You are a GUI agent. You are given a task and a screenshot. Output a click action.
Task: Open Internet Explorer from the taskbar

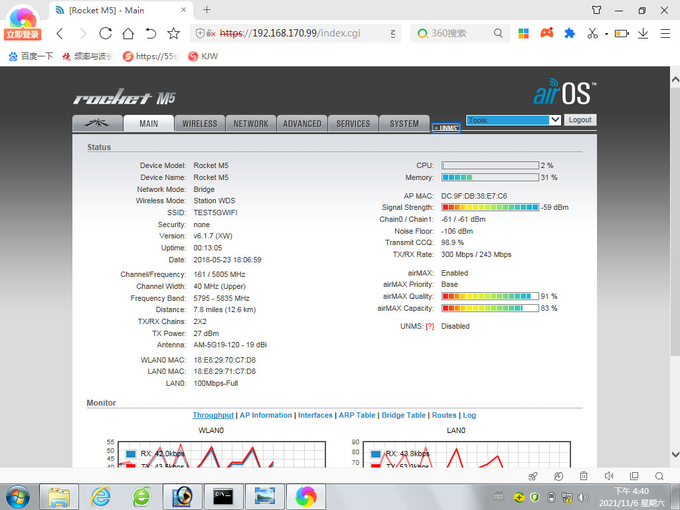click(x=100, y=497)
